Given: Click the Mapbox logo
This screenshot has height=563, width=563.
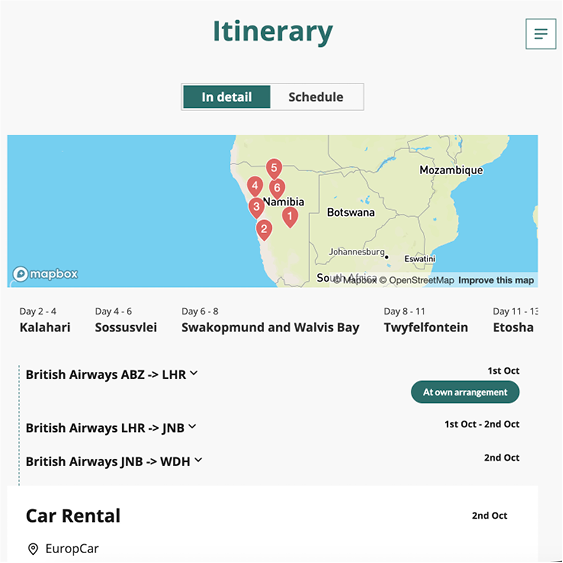Looking at the screenshot, I should coord(45,274).
